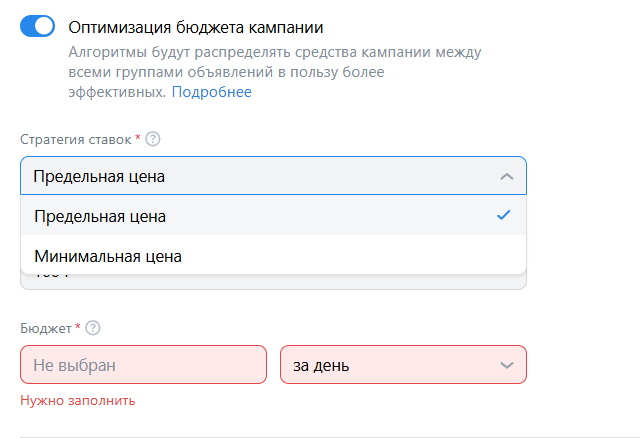Click the "Нужно заполнить" error message
This screenshot has width=640, height=438.
tap(77, 401)
